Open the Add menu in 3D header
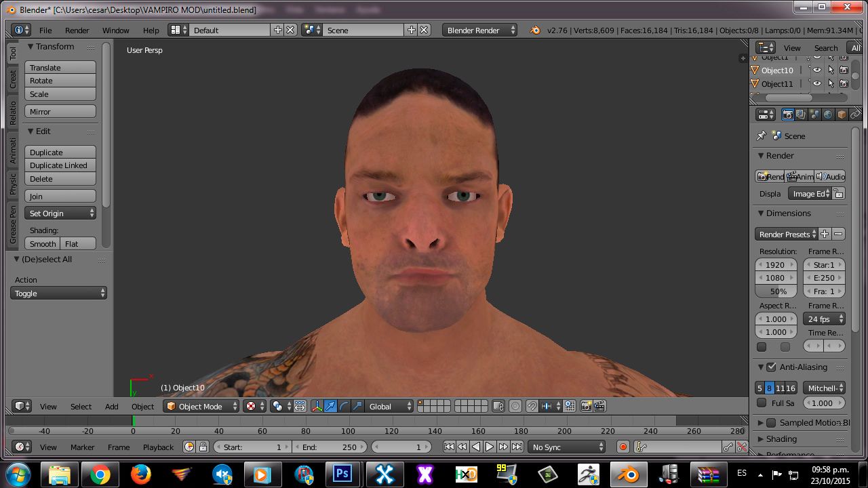The height and width of the screenshot is (488, 868). click(112, 407)
